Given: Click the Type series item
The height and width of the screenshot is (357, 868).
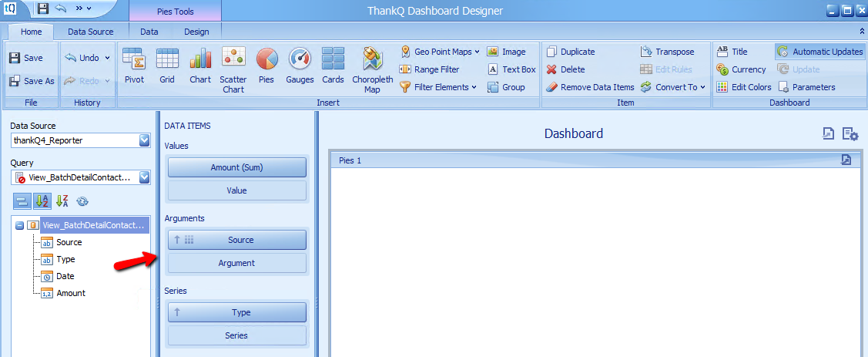Looking at the screenshot, I should (237, 312).
